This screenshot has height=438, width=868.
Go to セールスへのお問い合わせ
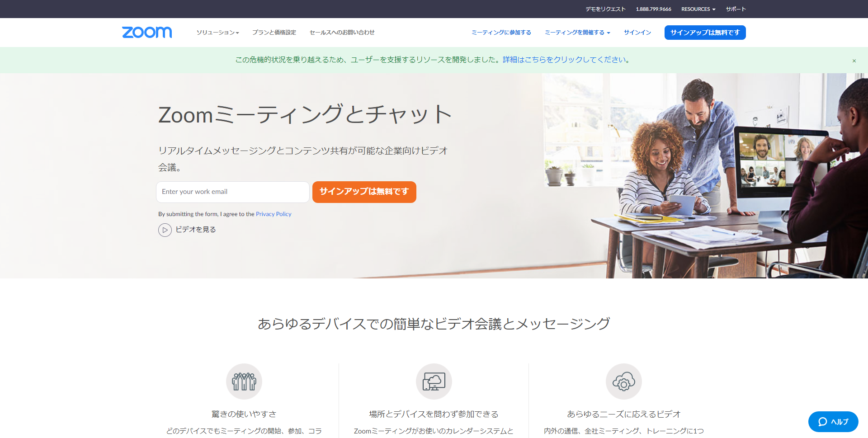tap(342, 33)
